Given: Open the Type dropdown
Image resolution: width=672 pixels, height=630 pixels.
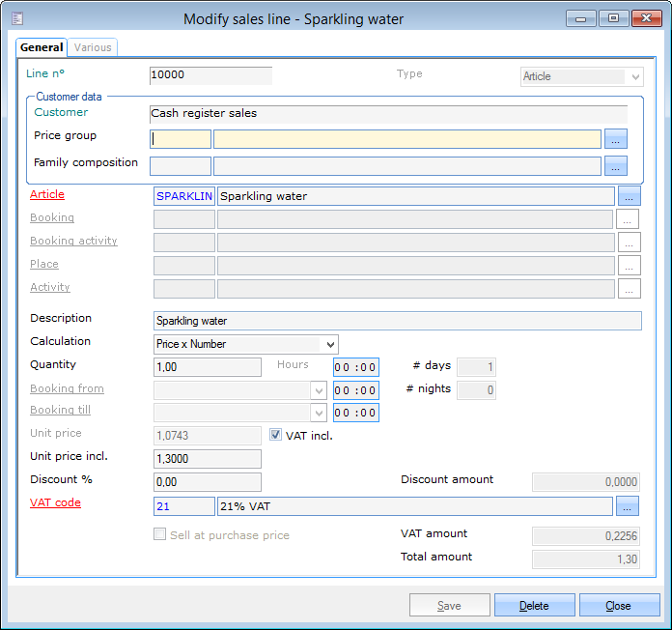Looking at the screenshot, I should [634, 77].
